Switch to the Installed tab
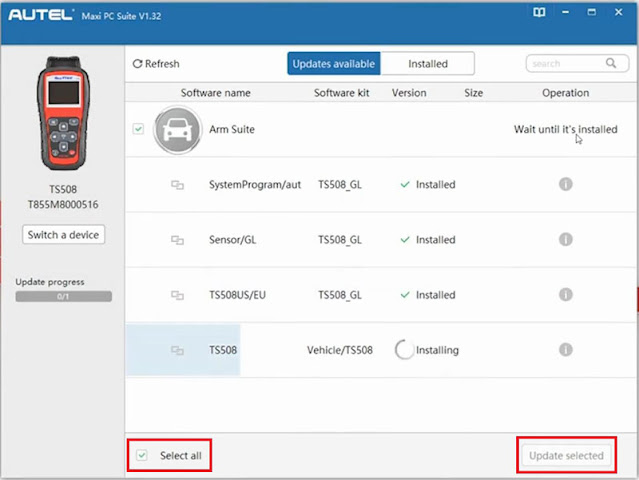The image size is (639, 480). click(x=427, y=64)
